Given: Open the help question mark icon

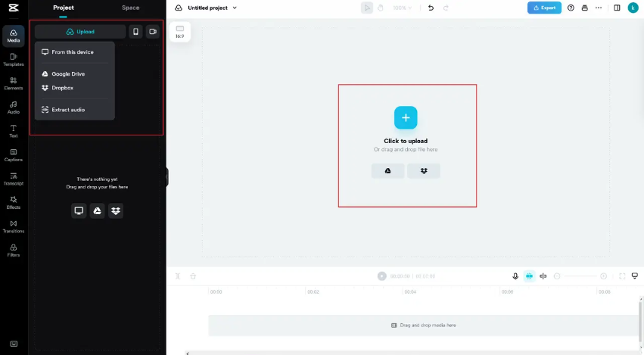Looking at the screenshot, I should tap(571, 8).
